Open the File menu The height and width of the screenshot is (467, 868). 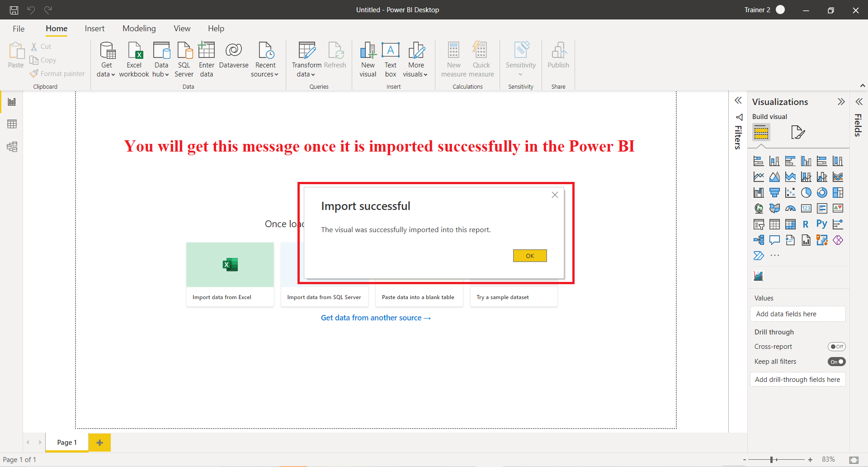[19, 29]
